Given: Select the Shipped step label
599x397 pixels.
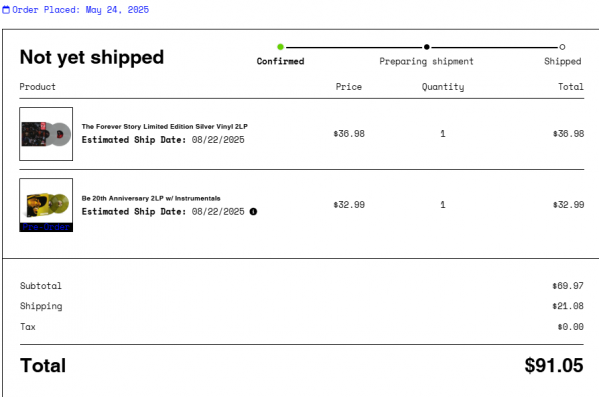Looking at the screenshot, I should point(563,62).
